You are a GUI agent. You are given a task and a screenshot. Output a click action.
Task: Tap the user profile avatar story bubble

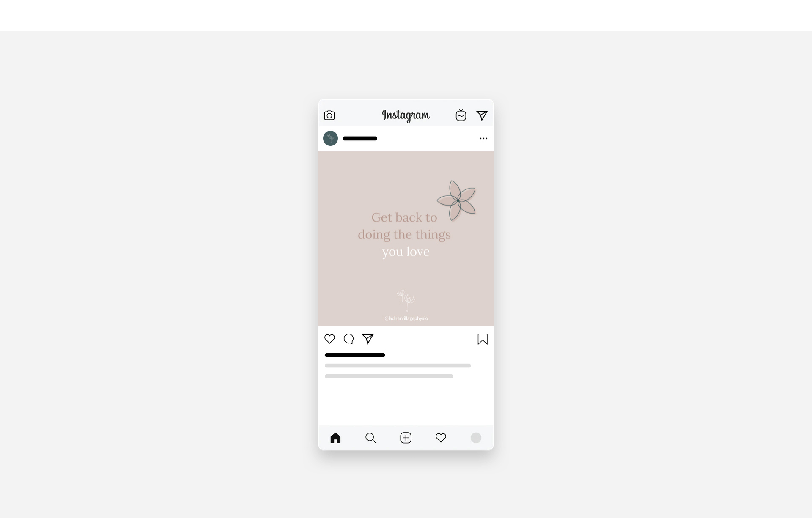330,138
